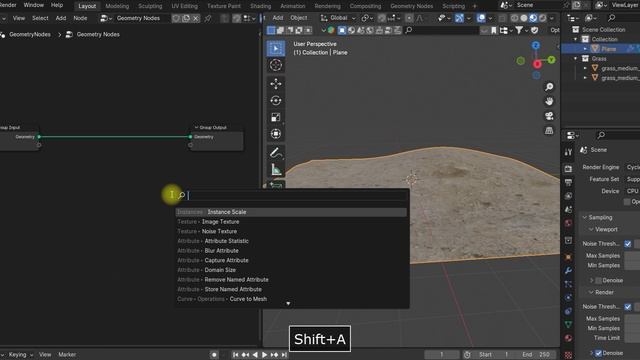Choose Capture Attribute from search results
640x360 pixels.
coord(291,260)
